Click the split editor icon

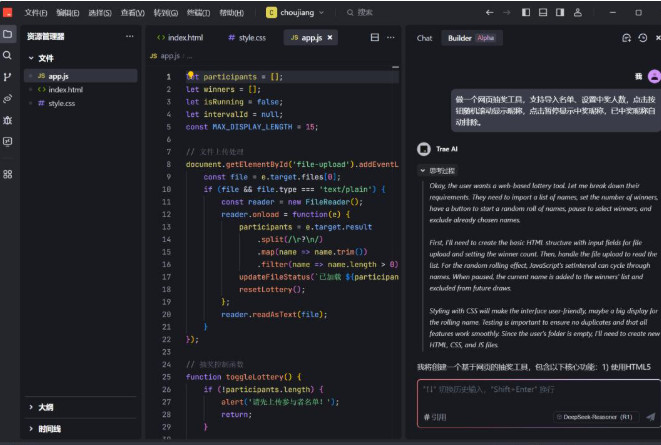point(374,38)
